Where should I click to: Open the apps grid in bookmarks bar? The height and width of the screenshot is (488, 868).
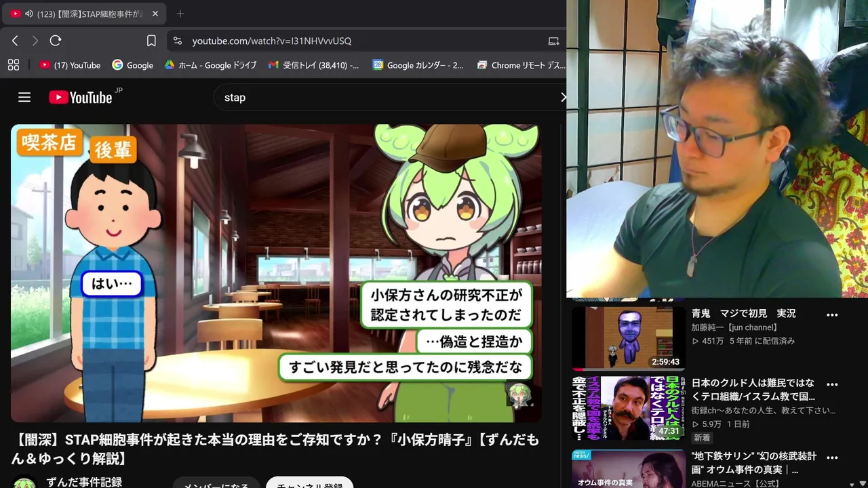pyautogui.click(x=13, y=65)
